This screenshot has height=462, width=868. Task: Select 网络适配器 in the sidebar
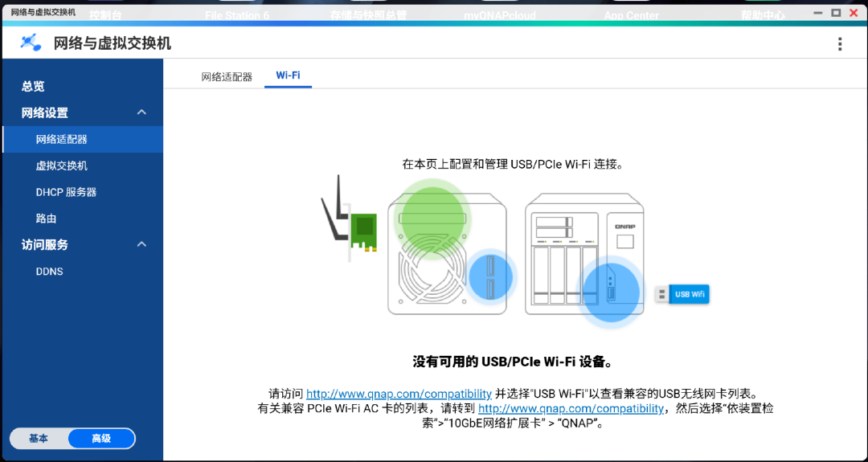(83, 140)
